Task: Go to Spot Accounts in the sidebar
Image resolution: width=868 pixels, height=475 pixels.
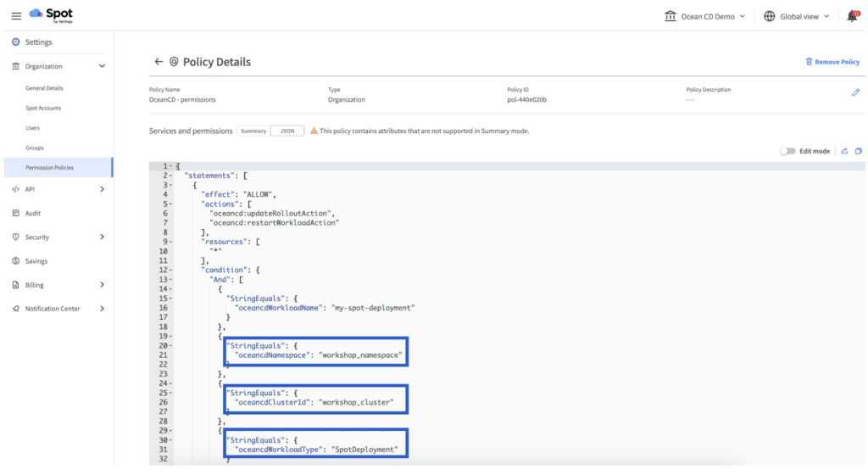Action: pos(43,109)
